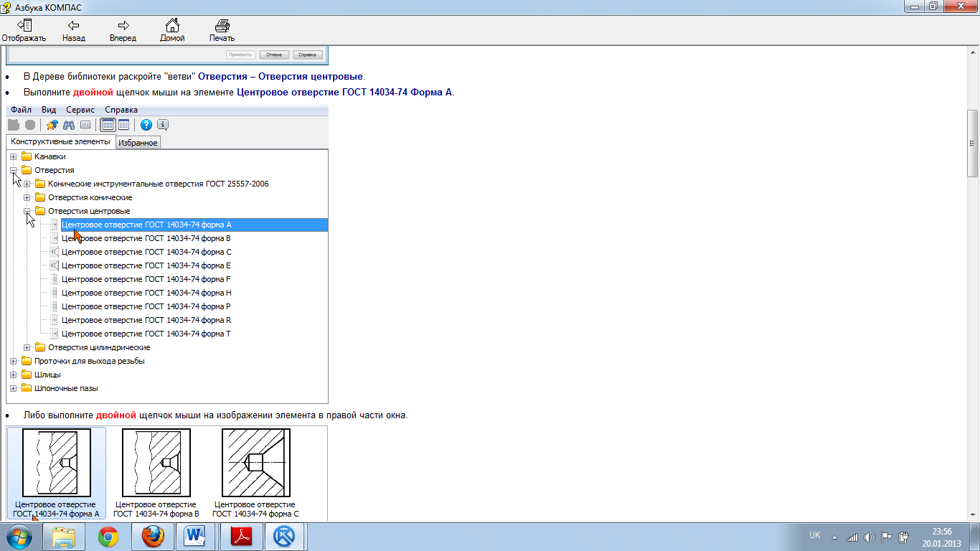This screenshot has width=980, height=551.
Task: Click the Применить button in the dialog image
Action: click(241, 55)
